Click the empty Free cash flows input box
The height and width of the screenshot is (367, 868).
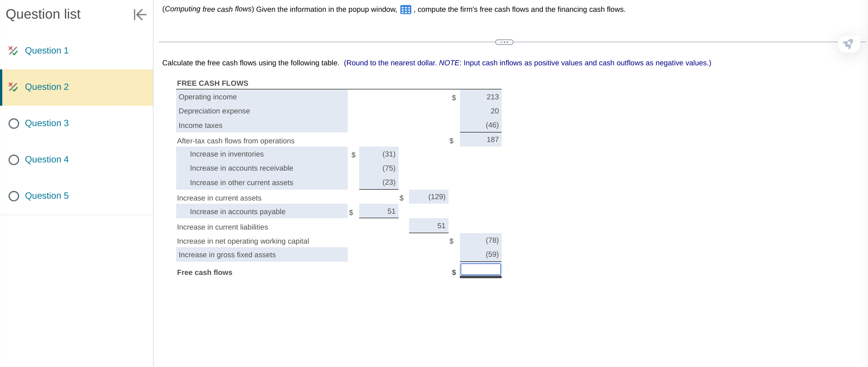480,269
